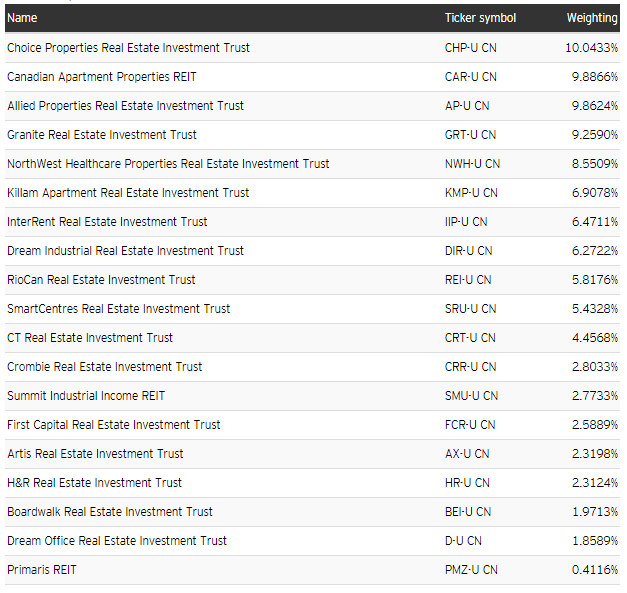The image size is (627, 593).
Task: Select Allied Properties Real Estate Investment Trust
Action: (x=125, y=106)
